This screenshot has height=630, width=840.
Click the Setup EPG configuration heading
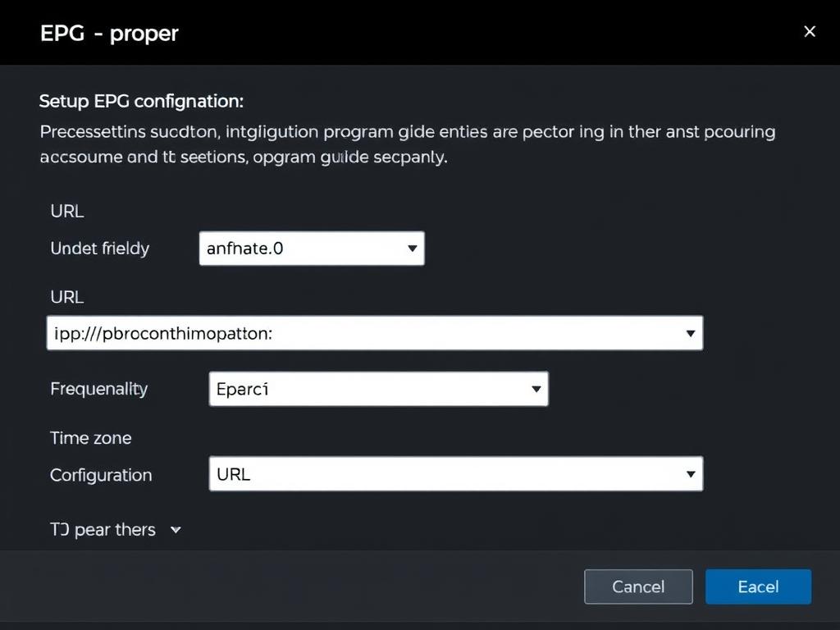click(x=141, y=102)
